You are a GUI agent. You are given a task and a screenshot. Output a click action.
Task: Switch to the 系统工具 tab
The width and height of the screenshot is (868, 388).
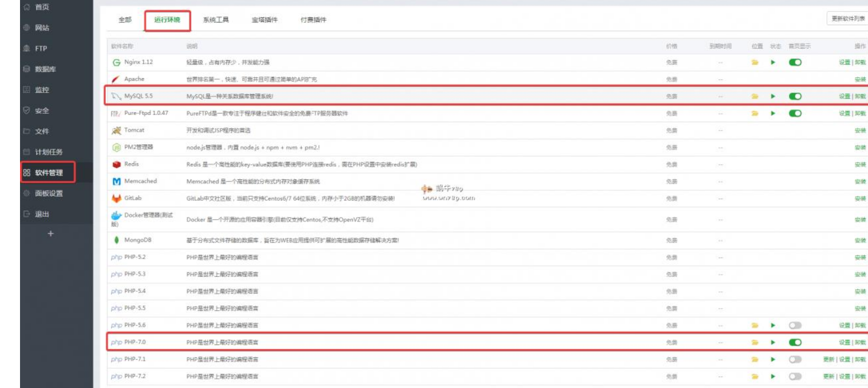pyautogui.click(x=216, y=20)
